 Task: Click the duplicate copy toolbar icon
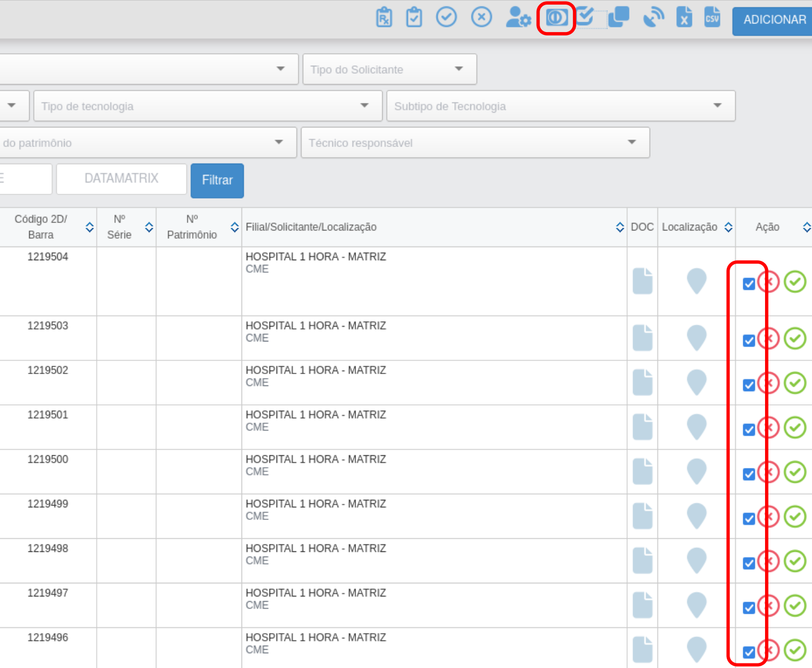pos(619,17)
